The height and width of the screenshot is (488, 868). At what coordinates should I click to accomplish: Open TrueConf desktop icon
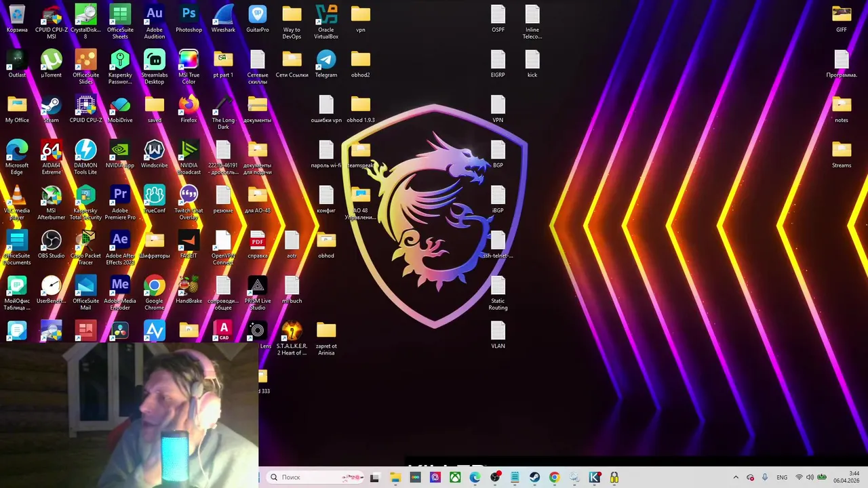coord(155,200)
